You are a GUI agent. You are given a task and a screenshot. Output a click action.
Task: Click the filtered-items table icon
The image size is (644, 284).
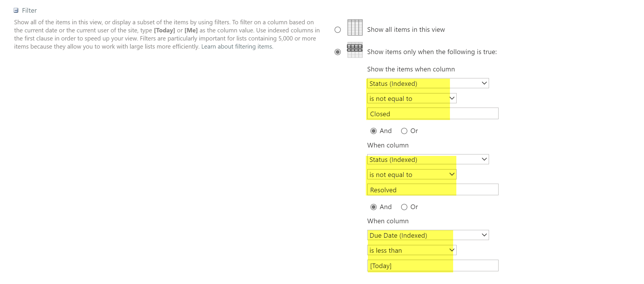coord(355,50)
